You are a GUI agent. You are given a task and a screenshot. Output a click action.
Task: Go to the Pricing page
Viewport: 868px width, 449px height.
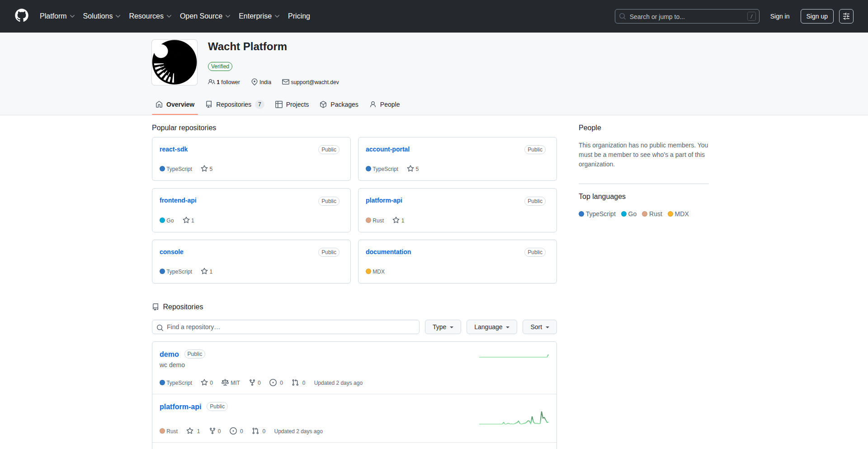(x=299, y=16)
